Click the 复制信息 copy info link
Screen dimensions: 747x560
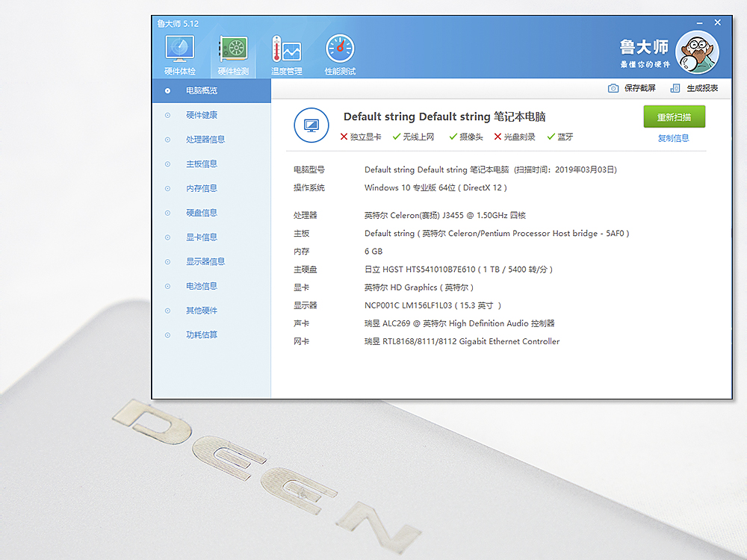673,138
